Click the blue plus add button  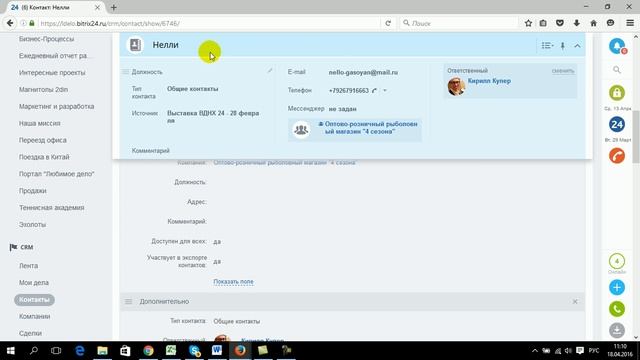click(617, 287)
